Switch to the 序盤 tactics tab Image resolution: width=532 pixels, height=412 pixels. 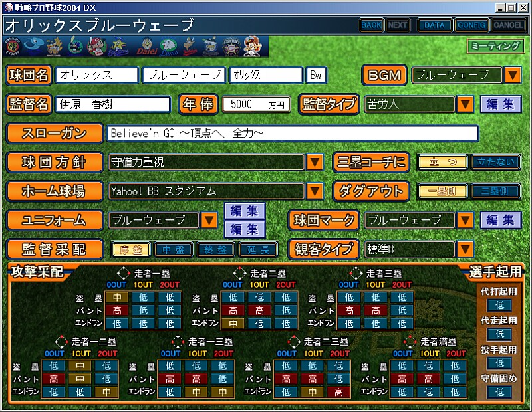(131, 250)
